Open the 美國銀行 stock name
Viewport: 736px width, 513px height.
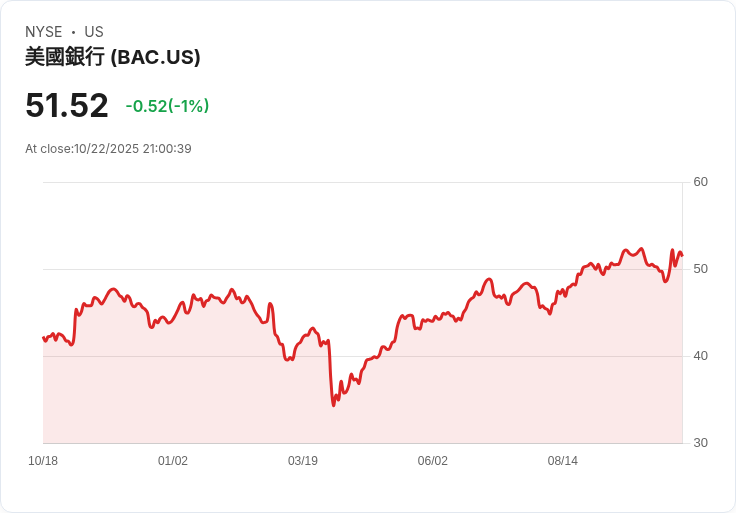coord(64,57)
